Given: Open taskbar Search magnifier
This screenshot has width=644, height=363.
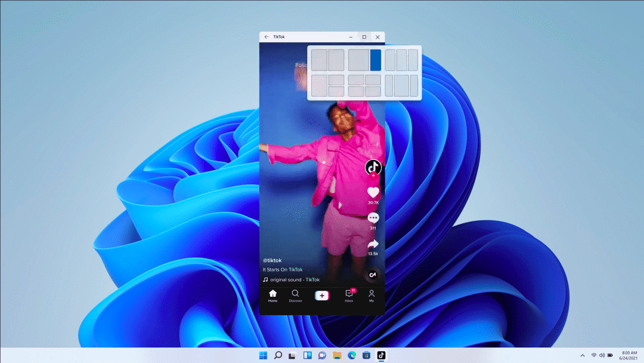Looking at the screenshot, I should pyautogui.click(x=278, y=355).
